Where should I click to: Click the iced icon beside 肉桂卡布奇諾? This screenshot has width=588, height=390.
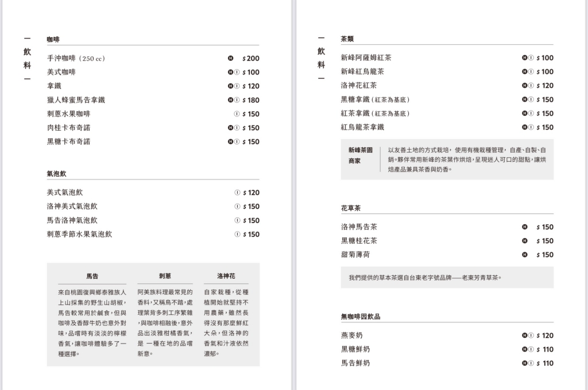point(237,128)
